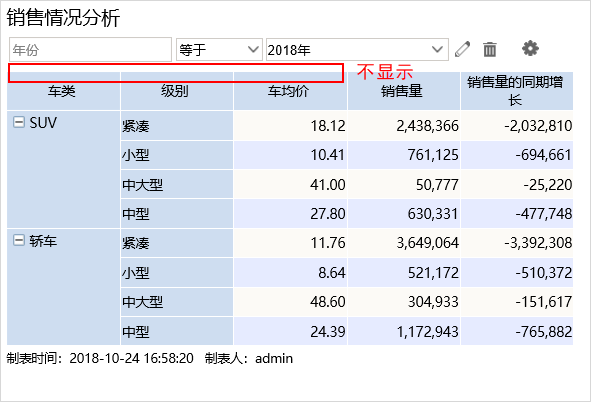Delete the filter with trash icon
Screen dimensions: 591x402
pyautogui.click(x=490, y=49)
